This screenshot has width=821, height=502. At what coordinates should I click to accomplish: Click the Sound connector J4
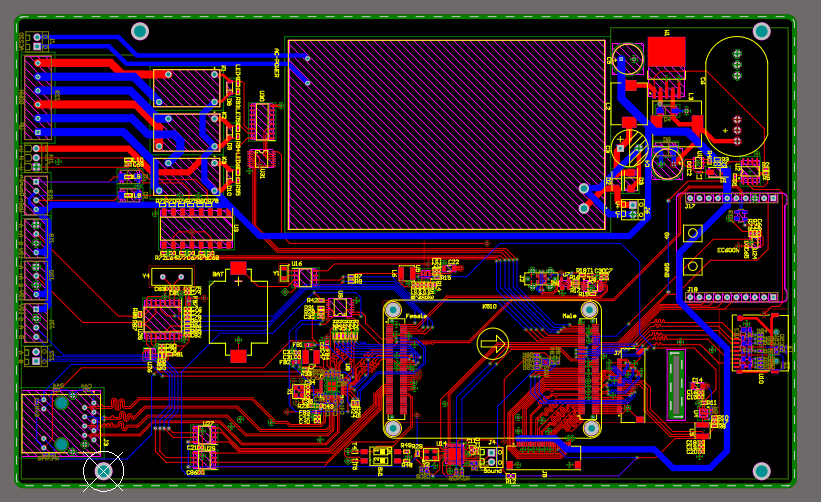(491, 458)
